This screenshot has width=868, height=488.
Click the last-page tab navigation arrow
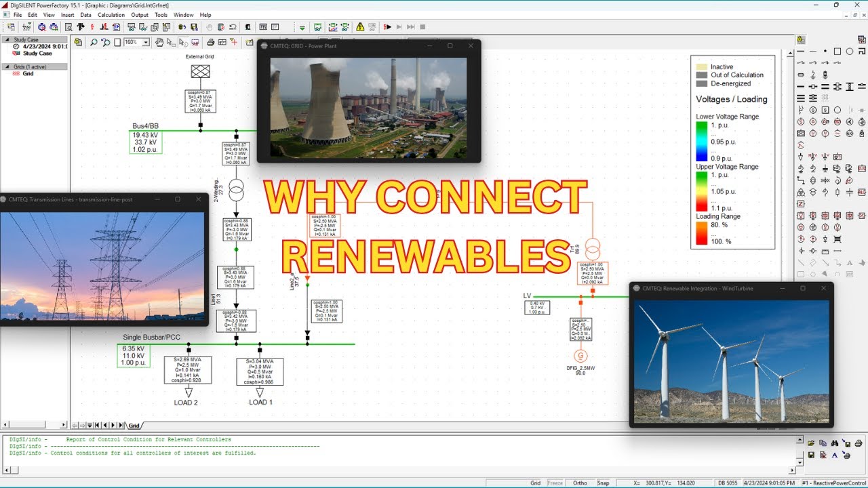click(x=121, y=425)
